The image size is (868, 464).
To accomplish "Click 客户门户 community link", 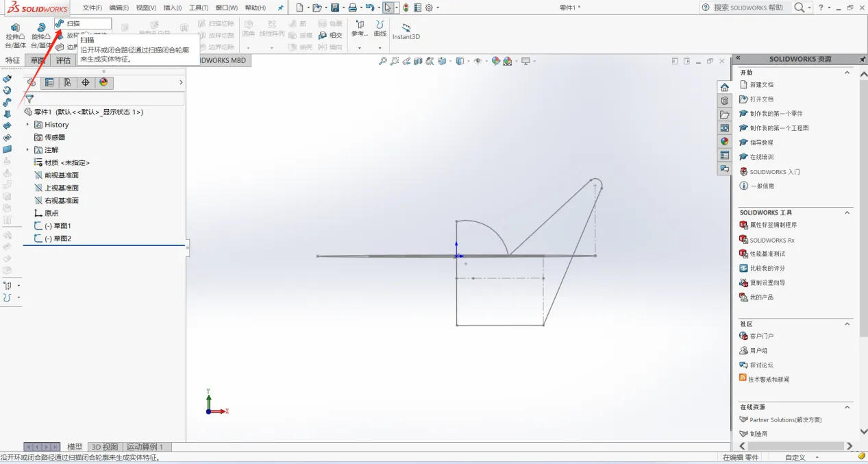I will click(x=761, y=336).
